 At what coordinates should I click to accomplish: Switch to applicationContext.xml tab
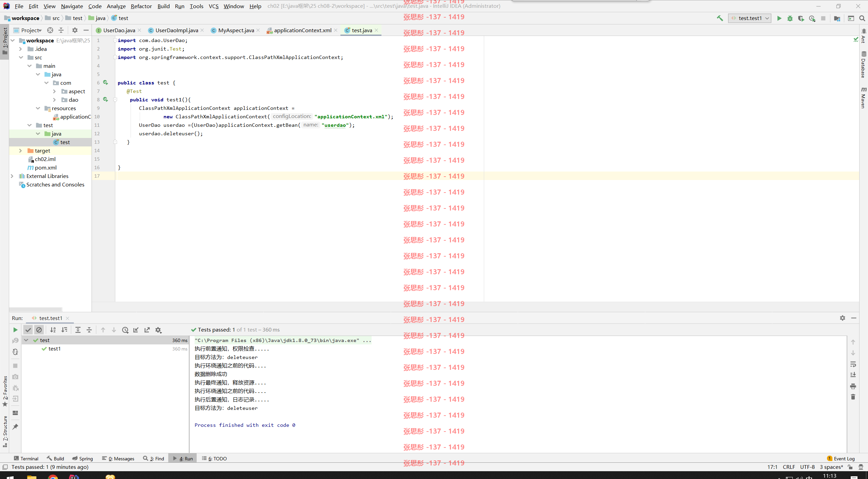click(x=302, y=30)
